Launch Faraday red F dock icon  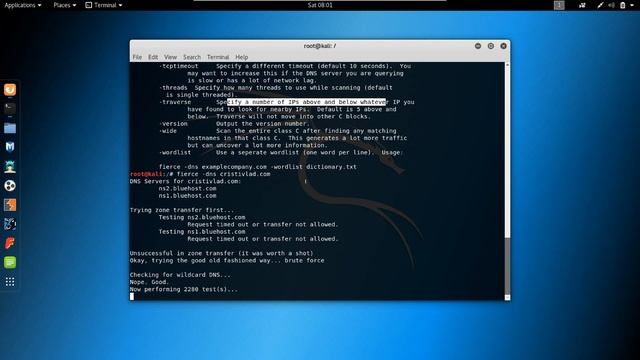pos(10,243)
